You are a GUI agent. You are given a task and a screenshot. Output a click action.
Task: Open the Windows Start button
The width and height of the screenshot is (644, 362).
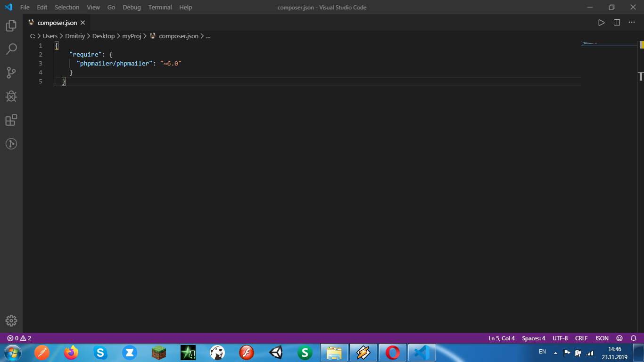pos(12,352)
